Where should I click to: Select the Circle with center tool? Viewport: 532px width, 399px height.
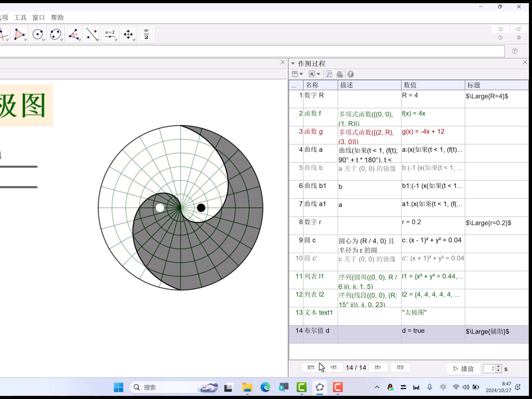[38, 34]
